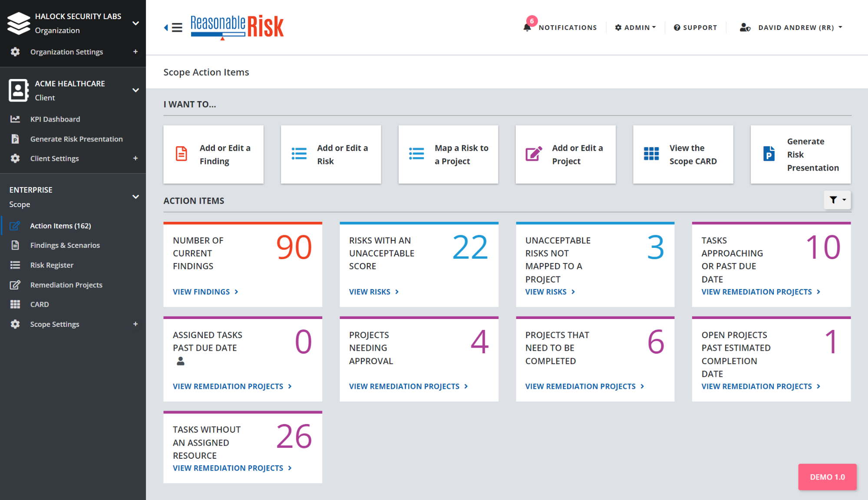Open the action items filter dropdown
The height and width of the screenshot is (500, 868).
click(x=837, y=200)
